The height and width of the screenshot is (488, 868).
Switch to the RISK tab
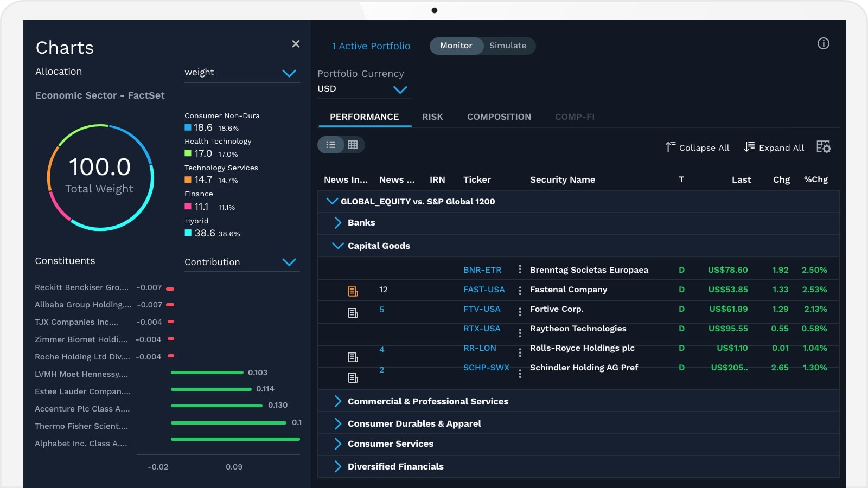pyautogui.click(x=432, y=117)
